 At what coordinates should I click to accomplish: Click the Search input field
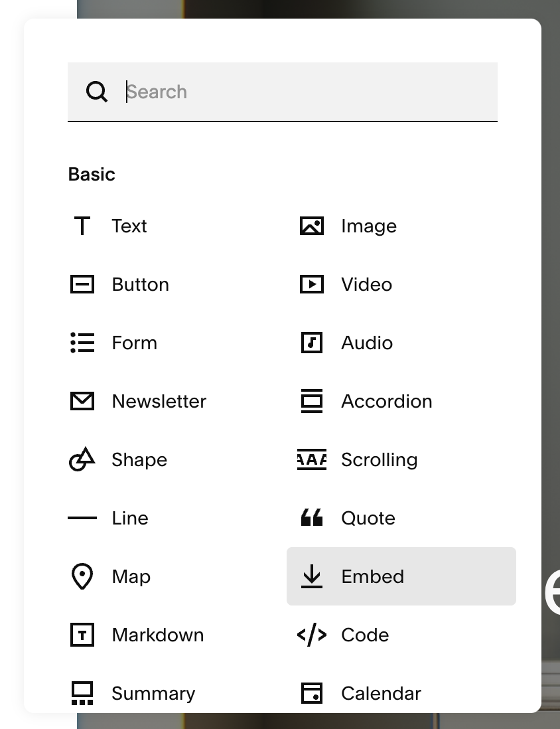click(305, 92)
